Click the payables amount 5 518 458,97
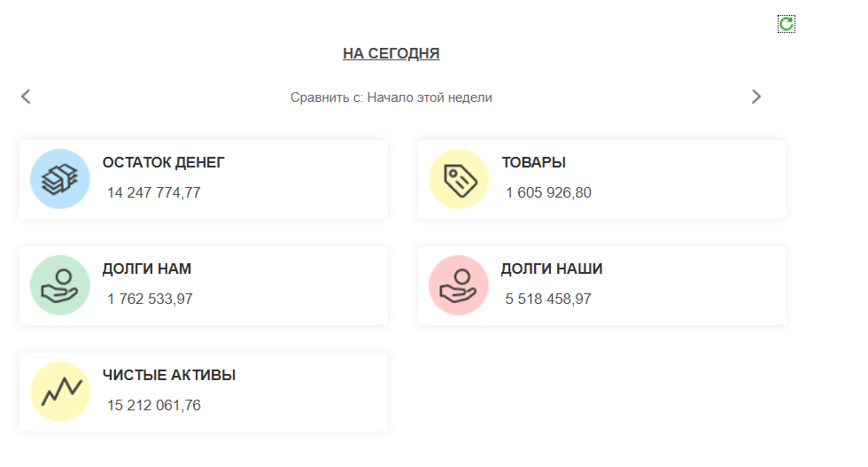Viewport: 868px width, 467px height. tap(548, 299)
